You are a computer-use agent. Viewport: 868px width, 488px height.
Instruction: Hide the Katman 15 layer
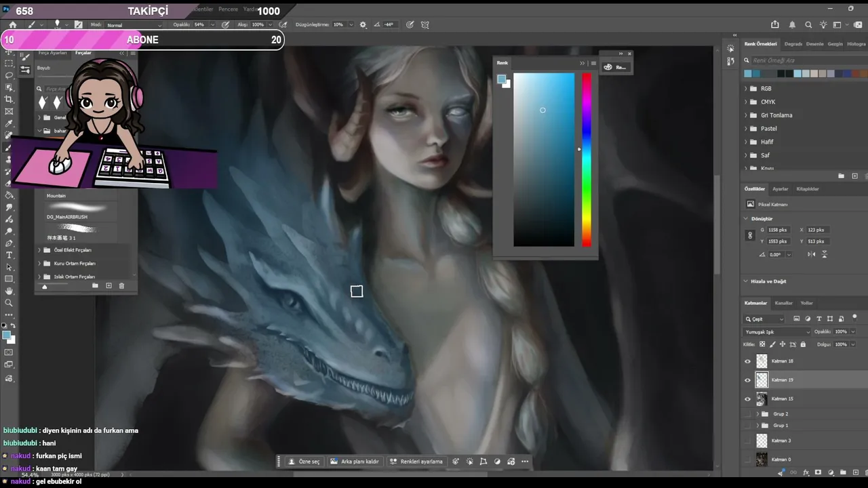(748, 399)
